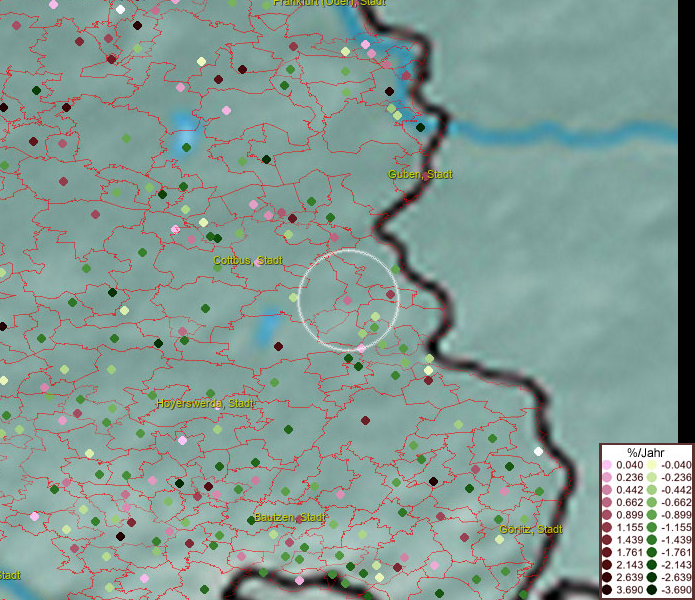Click the legend value -0.236
The height and width of the screenshot is (600, 695).
(x=676, y=477)
